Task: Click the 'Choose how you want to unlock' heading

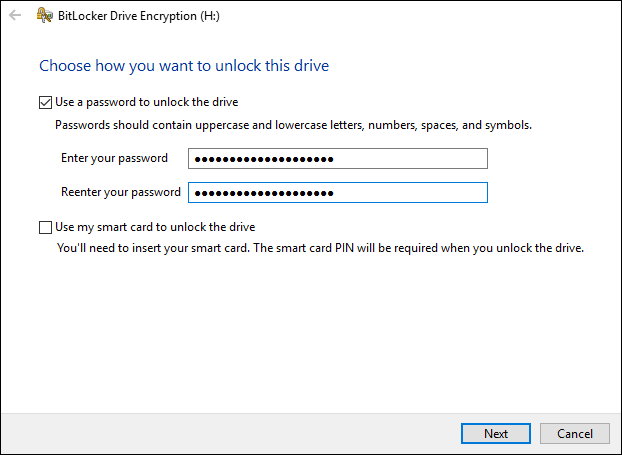Action: pyautogui.click(x=184, y=66)
